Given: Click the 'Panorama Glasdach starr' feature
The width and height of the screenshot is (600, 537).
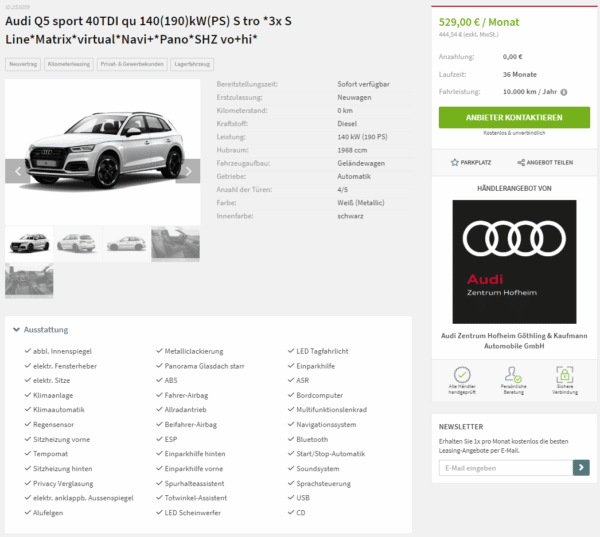Looking at the screenshot, I should pos(204,366).
